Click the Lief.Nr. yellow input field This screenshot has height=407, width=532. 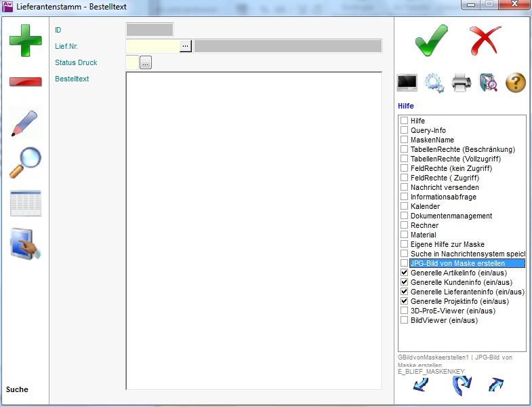(x=152, y=46)
